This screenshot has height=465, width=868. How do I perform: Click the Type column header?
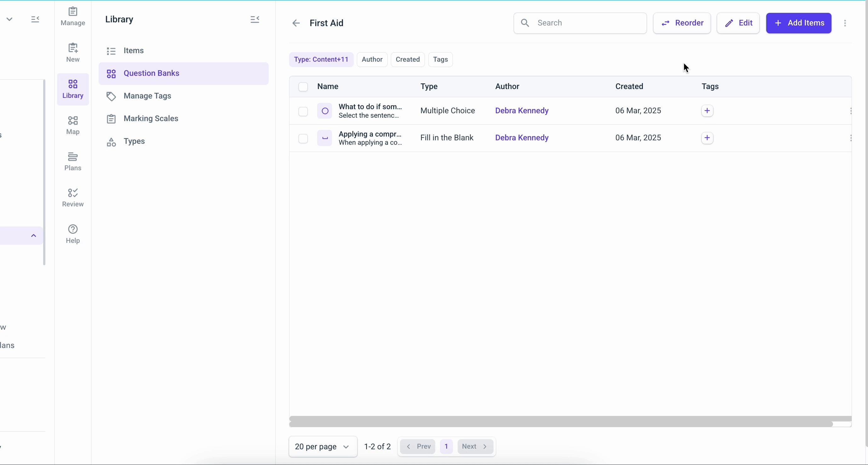[x=429, y=87]
